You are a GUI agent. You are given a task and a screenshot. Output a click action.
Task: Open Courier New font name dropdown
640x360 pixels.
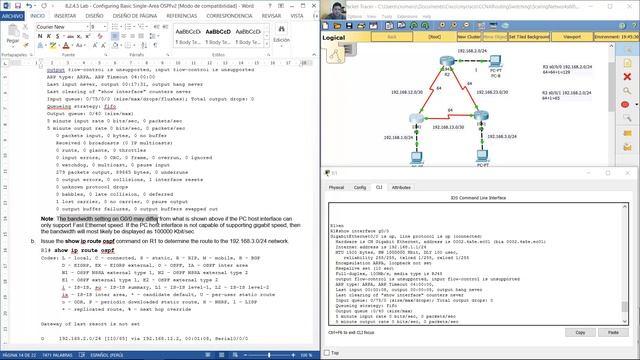coord(87,27)
